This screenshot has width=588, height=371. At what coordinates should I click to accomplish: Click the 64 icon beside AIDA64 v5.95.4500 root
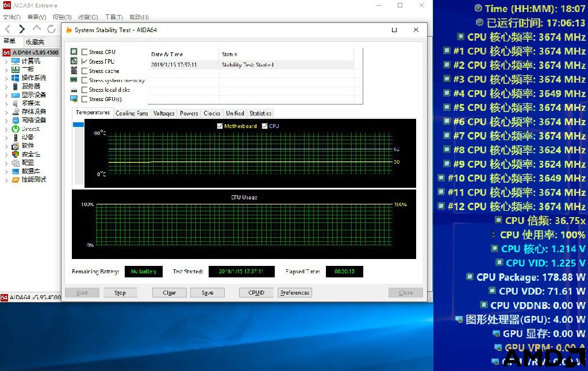(x=6, y=52)
